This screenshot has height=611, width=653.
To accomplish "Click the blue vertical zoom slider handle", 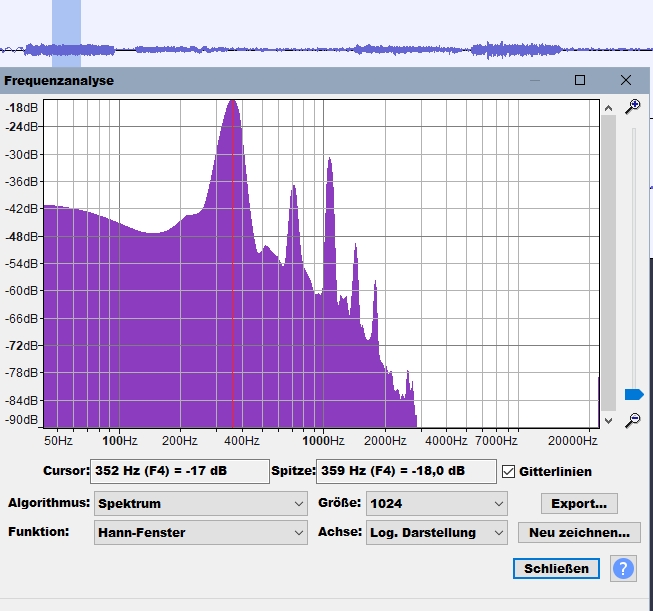I will [x=633, y=395].
